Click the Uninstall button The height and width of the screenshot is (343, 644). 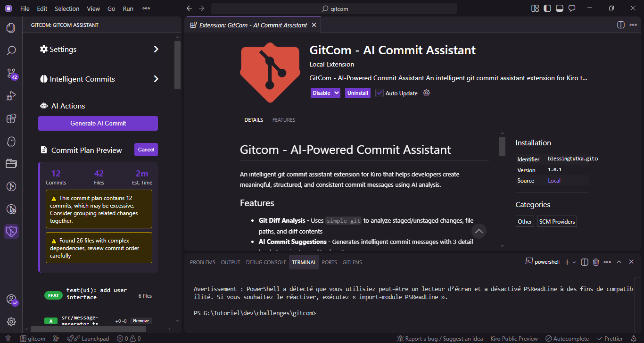(358, 93)
